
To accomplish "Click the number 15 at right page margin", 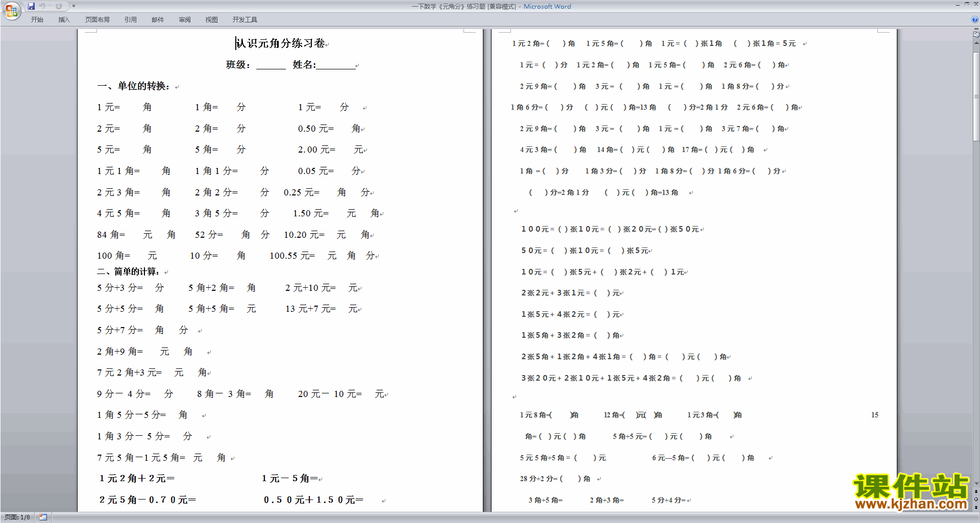I will pyautogui.click(x=875, y=415).
